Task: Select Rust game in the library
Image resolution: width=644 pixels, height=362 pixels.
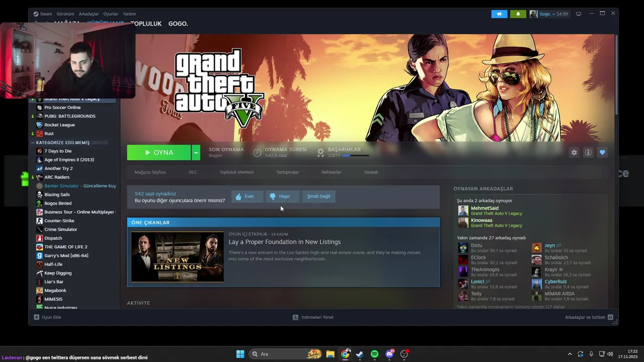Action: (49, 134)
